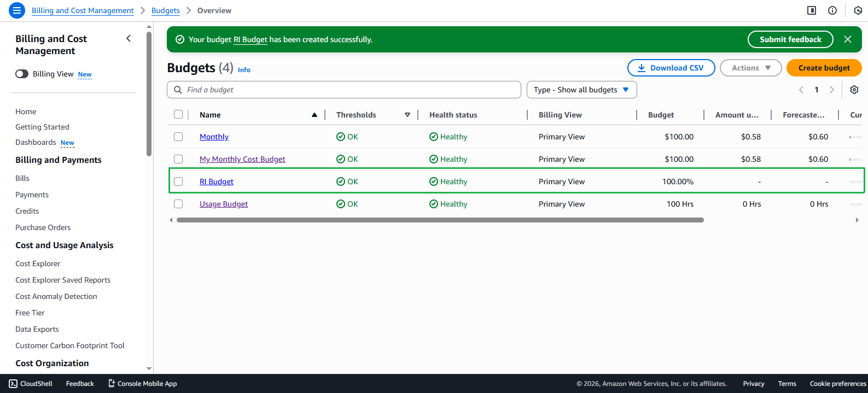Open CloudShell from the footer
868x393 pixels.
click(x=31, y=384)
